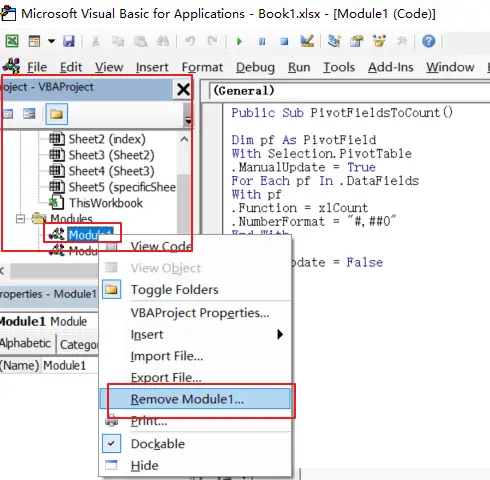Viewport: 490px width, 480px height.
Task: Click View Code icon in Project pane
Action: (8, 114)
